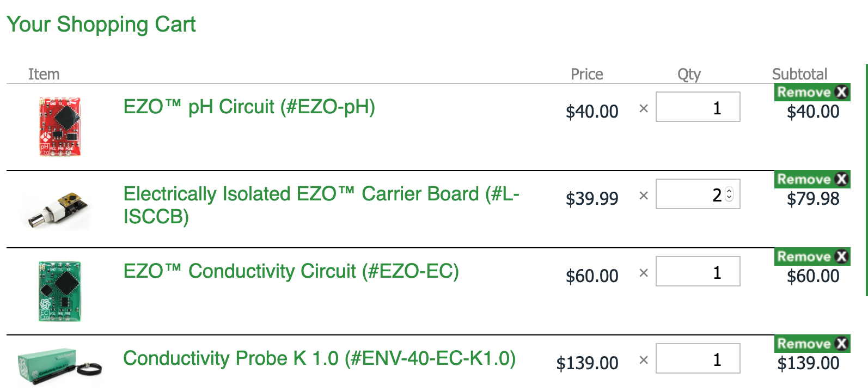Click the green EC circuit thumbnail
The height and width of the screenshot is (391, 868).
point(60,291)
